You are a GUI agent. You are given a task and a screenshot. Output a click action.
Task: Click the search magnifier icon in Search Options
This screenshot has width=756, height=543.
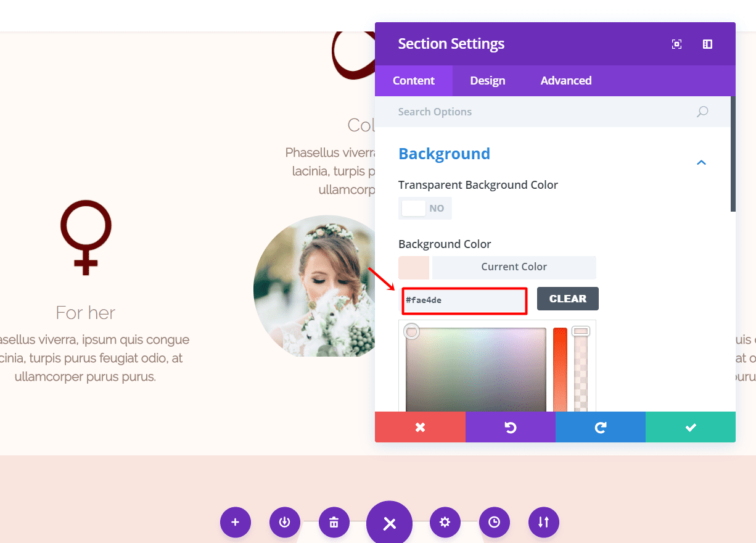coord(702,112)
